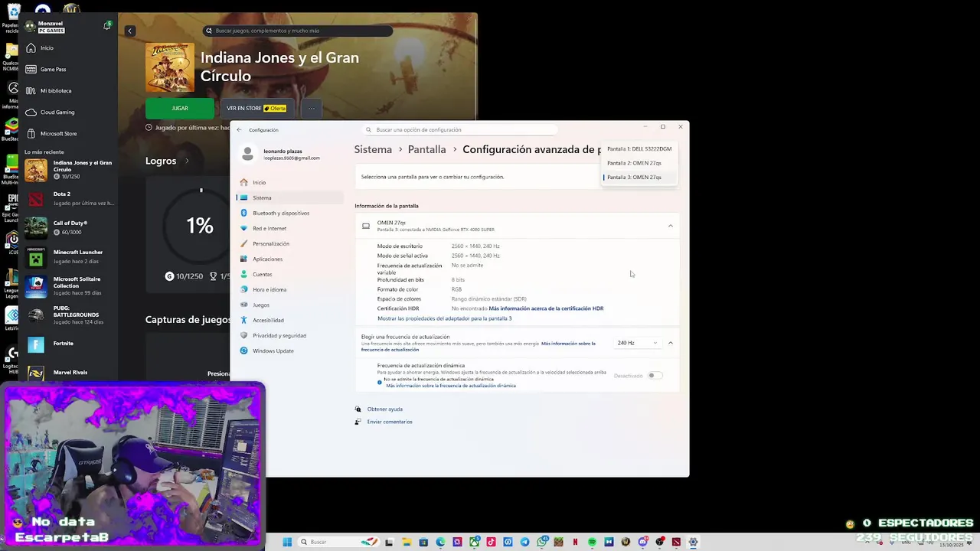The image size is (980, 551).
Task: Toggle dynamic refresh rate switch (Desactivado)
Action: click(x=655, y=376)
